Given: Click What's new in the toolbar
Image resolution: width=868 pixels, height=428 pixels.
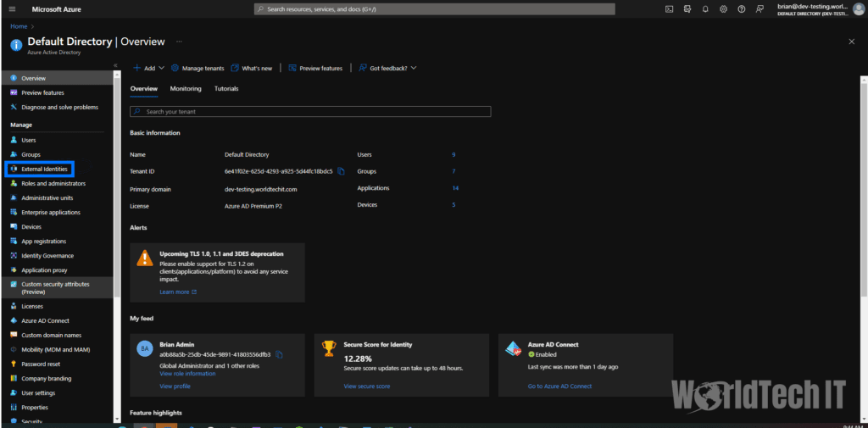Looking at the screenshot, I should pyautogui.click(x=252, y=68).
